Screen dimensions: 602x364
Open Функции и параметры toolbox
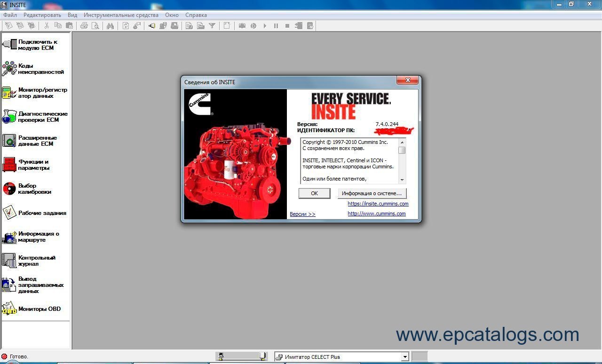(9, 165)
